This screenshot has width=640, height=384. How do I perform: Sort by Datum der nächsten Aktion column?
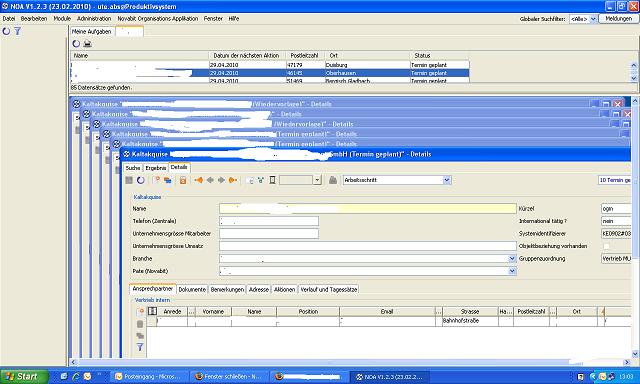tap(246, 55)
